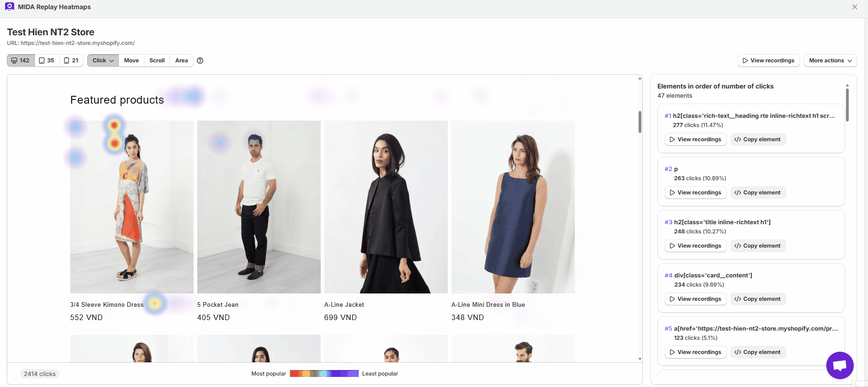Select the mobile device filter showing 21

(x=71, y=61)
